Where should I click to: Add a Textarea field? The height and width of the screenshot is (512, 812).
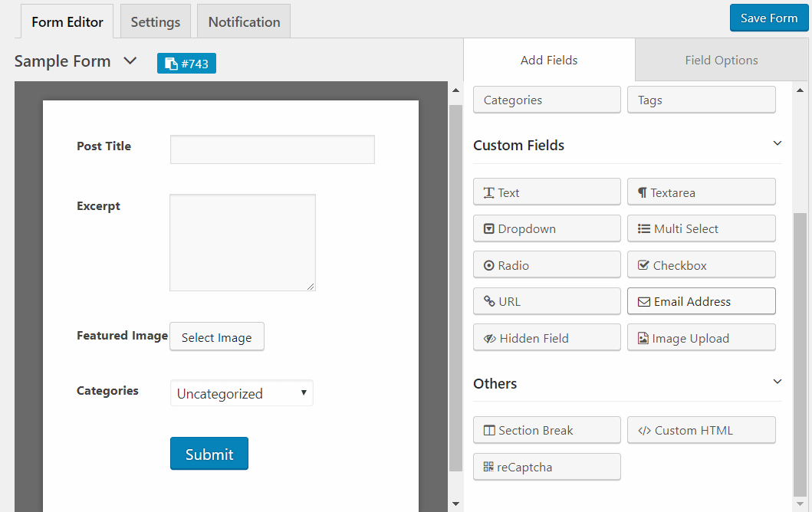701,192
